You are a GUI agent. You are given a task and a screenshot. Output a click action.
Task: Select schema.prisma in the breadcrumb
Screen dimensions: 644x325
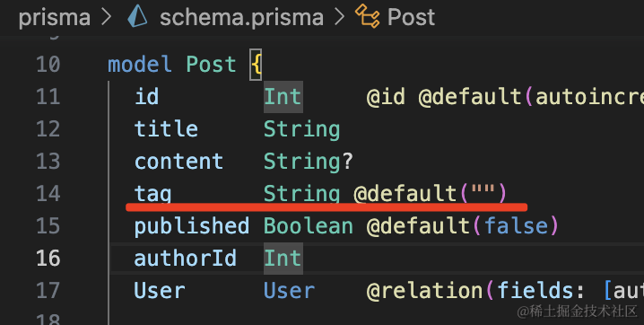pos(241,18)
